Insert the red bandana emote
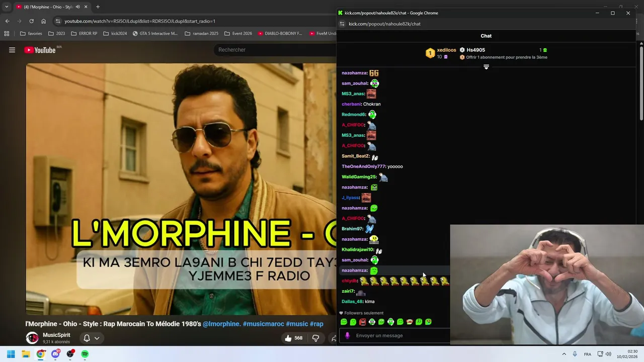Image resolution: width=644 pixels, height=362 pixels. (x=410, y=322)
